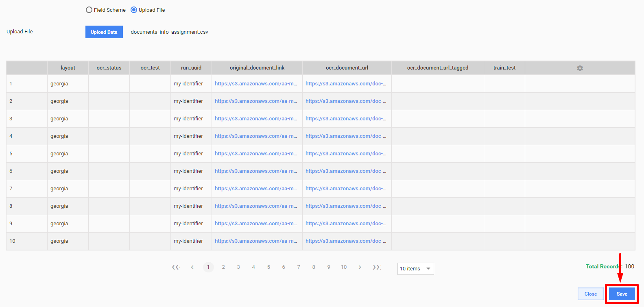Click the documents_info_assignment.csv file name

point(169,32)
